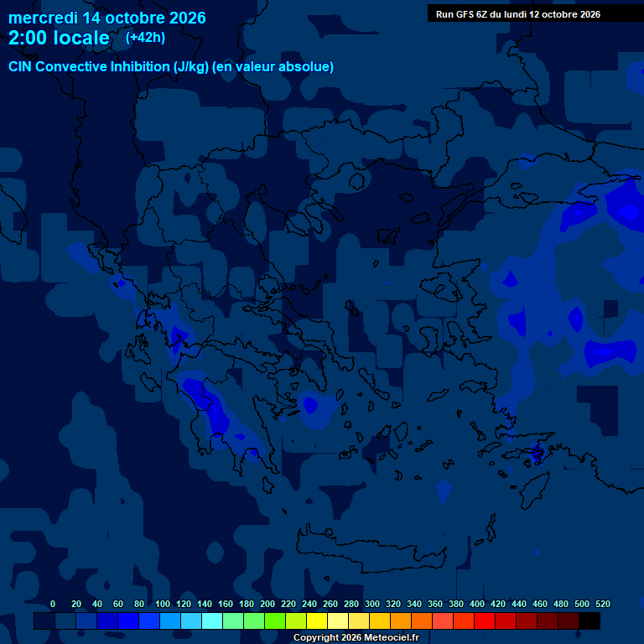The height and width of the screenshot is (644, 644).
Task: Click the legend value '240'
Action: 309,604
